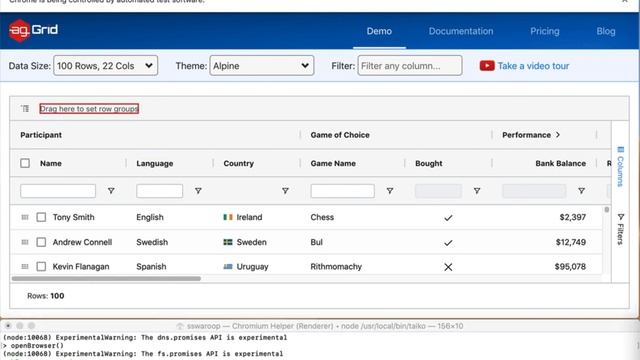
Task: Click the vertical scrollbar thumb of the grid
Action: point(607,209)
